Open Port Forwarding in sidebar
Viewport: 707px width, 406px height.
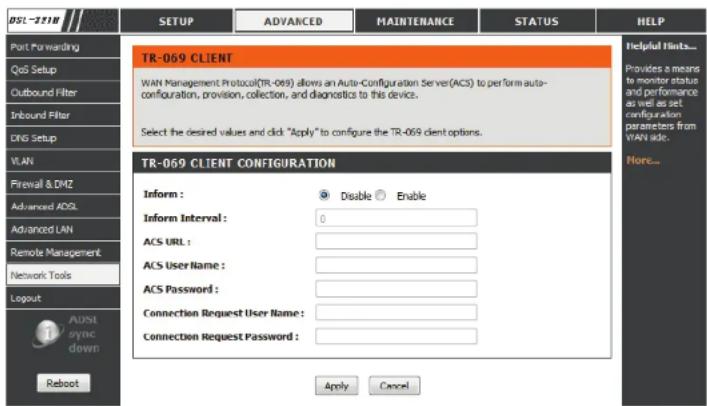[x=63, y=47]
